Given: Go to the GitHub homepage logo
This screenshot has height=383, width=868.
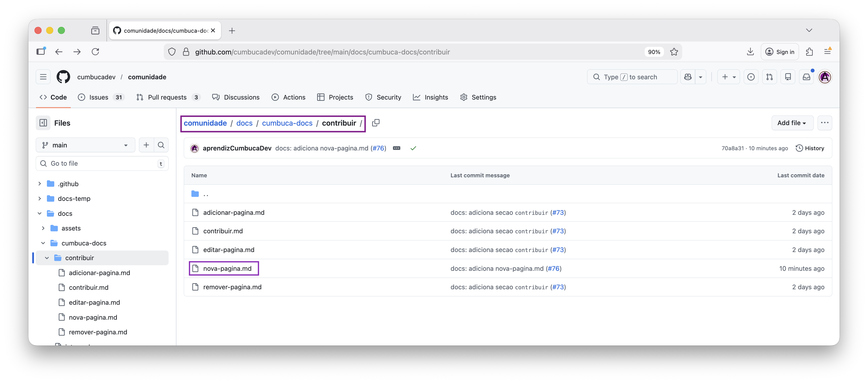Looking at the screenshot, I should click(x=63, y=77).
